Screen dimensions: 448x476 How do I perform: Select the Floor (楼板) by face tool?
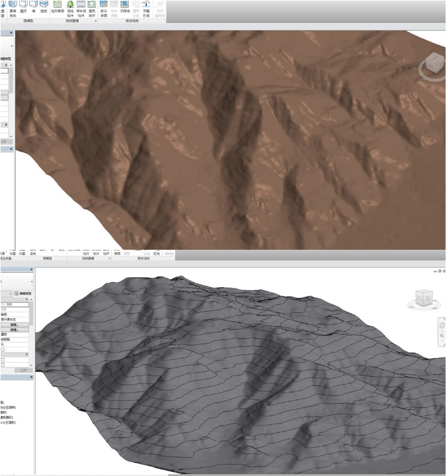pyautogui.click(x=44, y=7)
